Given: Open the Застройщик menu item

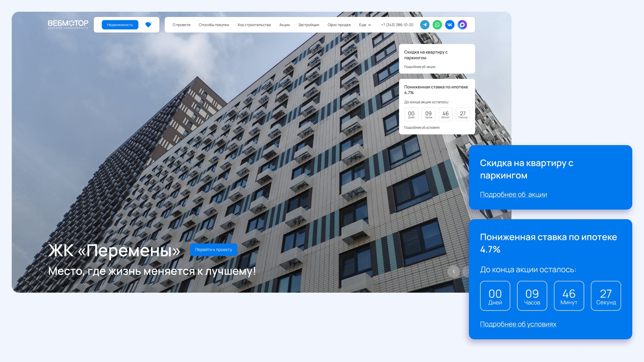Looking at the screenshot, I should [309, 25].
